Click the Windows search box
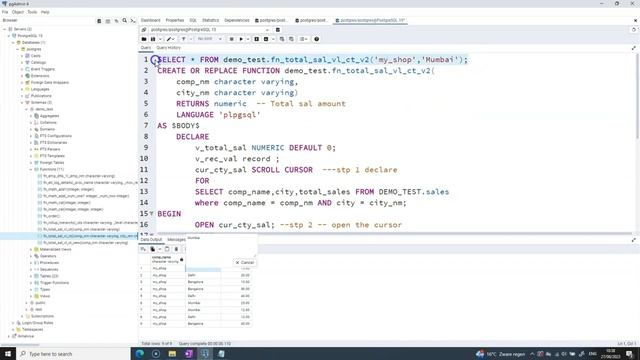This screenshot has width=640, height=360. click(x=73, y=354)
